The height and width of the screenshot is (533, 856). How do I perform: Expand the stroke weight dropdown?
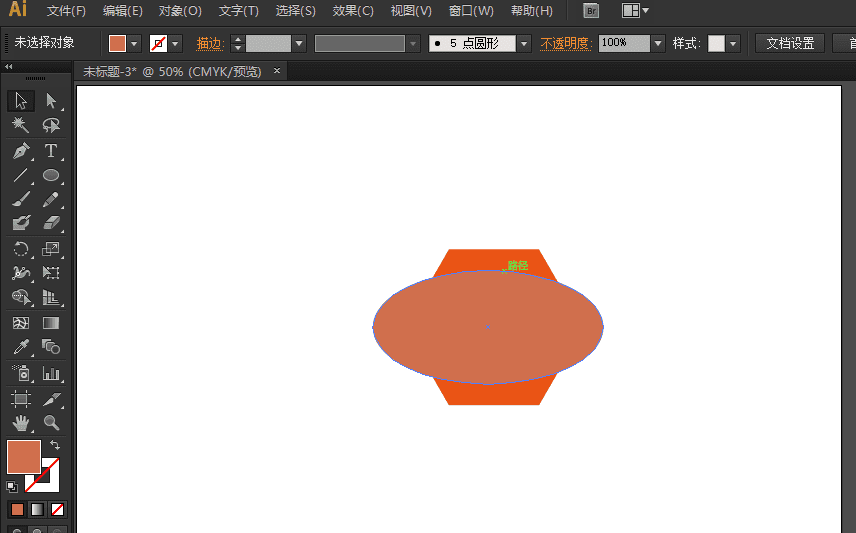tap(299, 44)
